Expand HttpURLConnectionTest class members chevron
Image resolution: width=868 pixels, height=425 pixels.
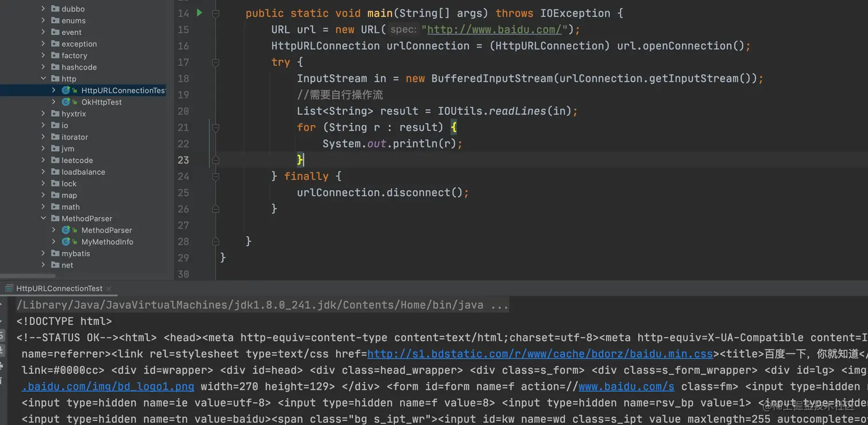54,90
